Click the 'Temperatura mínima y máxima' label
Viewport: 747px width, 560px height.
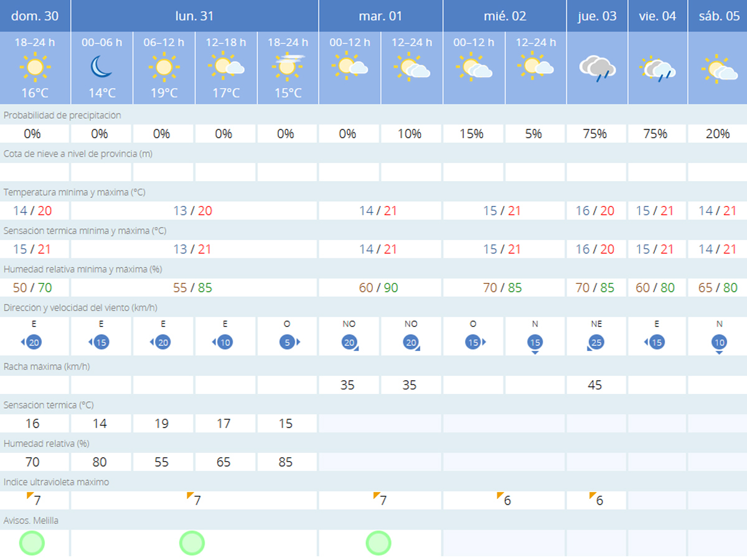coord(75,192)
